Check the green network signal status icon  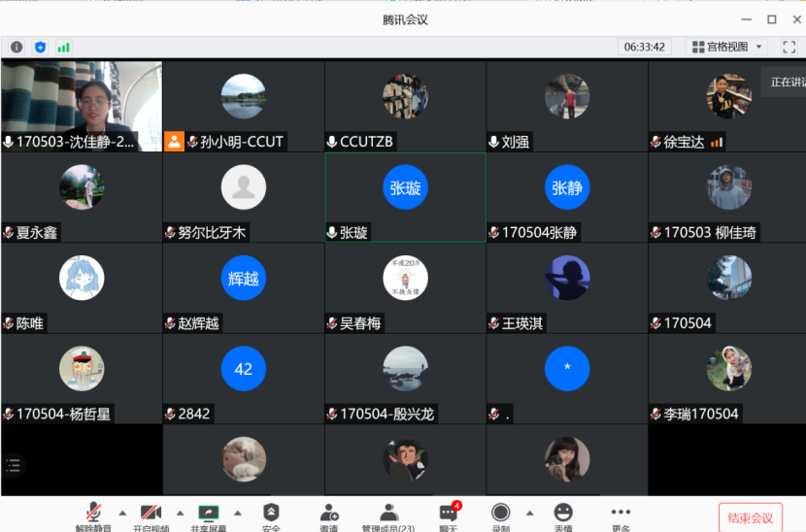63,47
